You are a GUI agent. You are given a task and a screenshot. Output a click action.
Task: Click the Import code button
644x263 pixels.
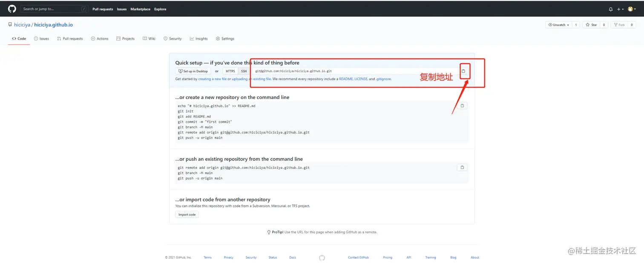[x=187, y=214]
